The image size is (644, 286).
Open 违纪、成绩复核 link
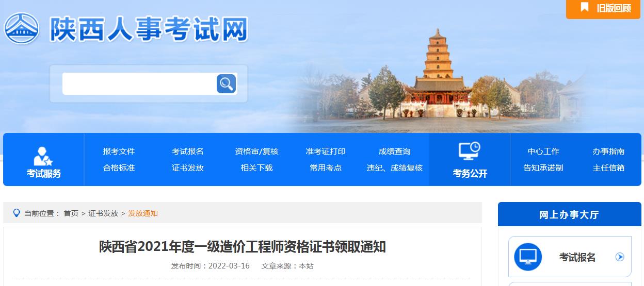(395, 167)
